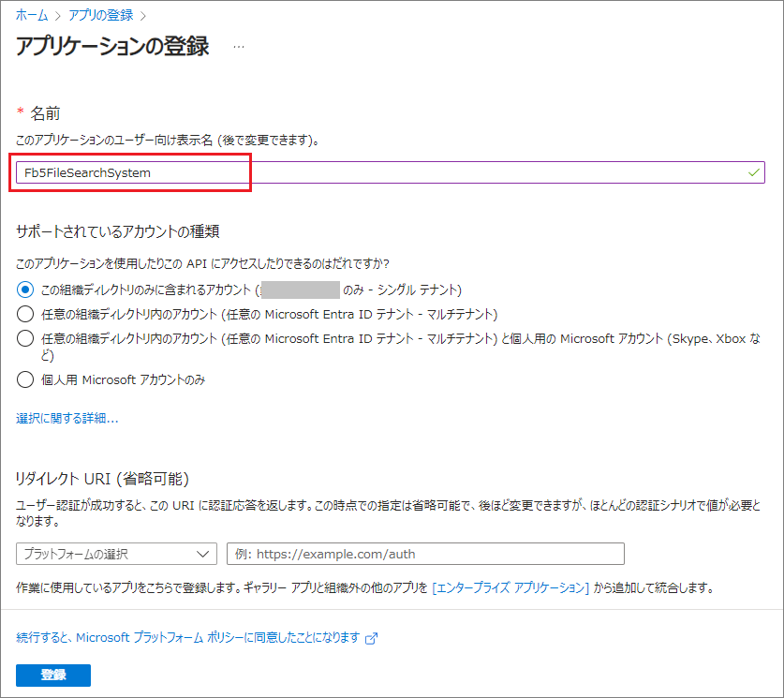Open the 選択に関する詳細 help link

point(67,419)
